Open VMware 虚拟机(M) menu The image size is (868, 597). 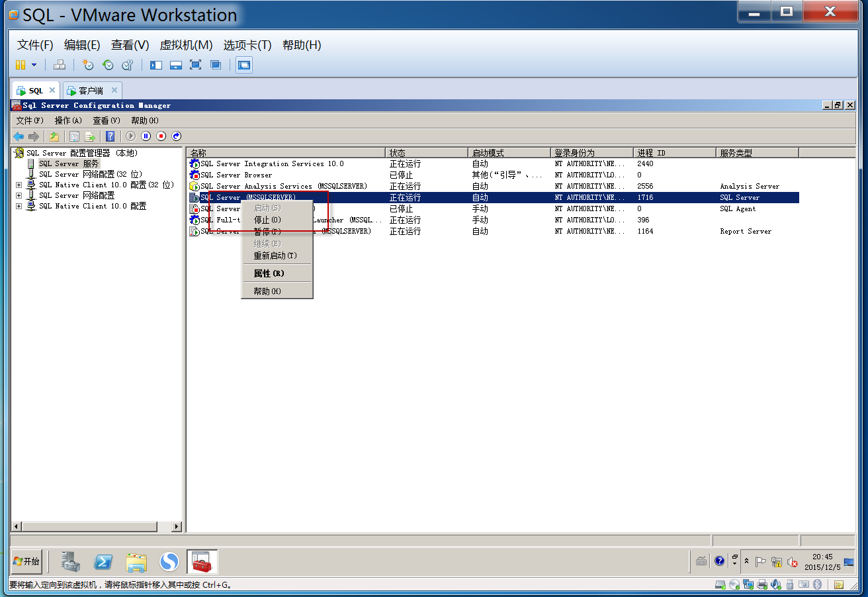pyautogui.click(x=186, y=45)
